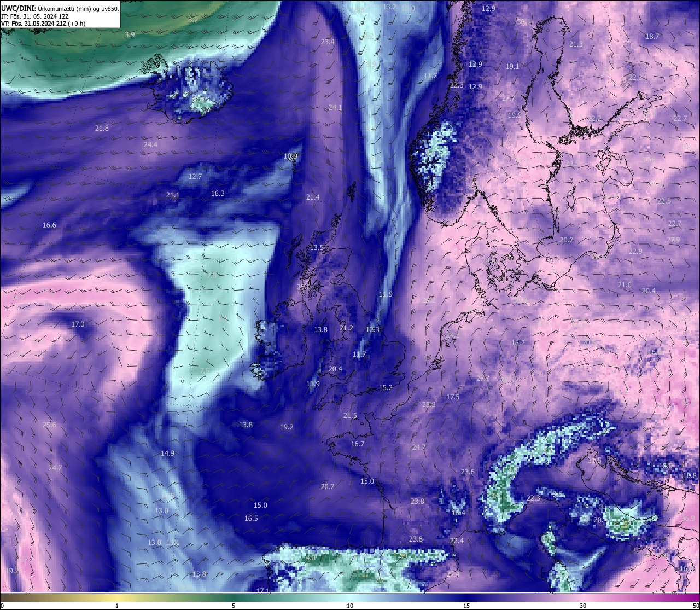The image size is (700, 610).
Task: Click the 23.6 value label
Action: (x=468, y=472)
